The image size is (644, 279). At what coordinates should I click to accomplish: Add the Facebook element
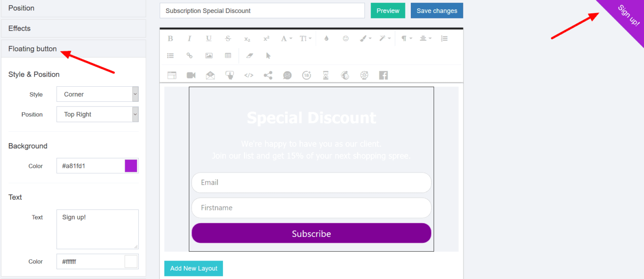(383, 75)
